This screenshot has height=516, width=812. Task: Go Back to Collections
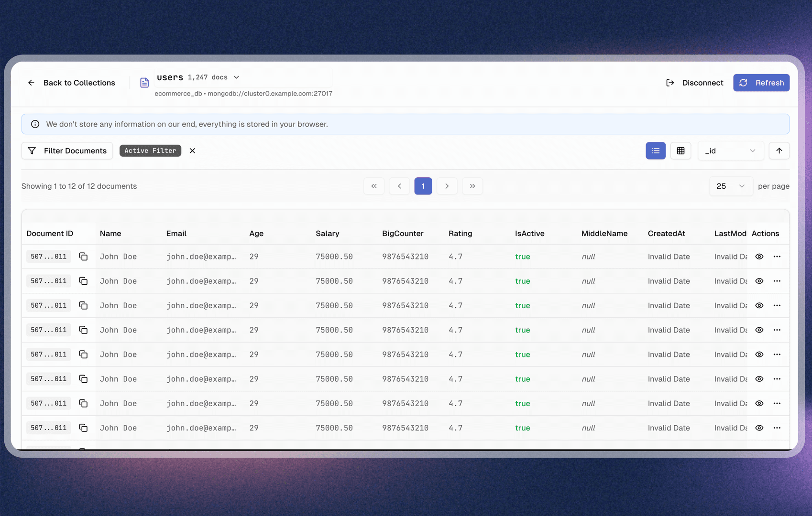71,83
